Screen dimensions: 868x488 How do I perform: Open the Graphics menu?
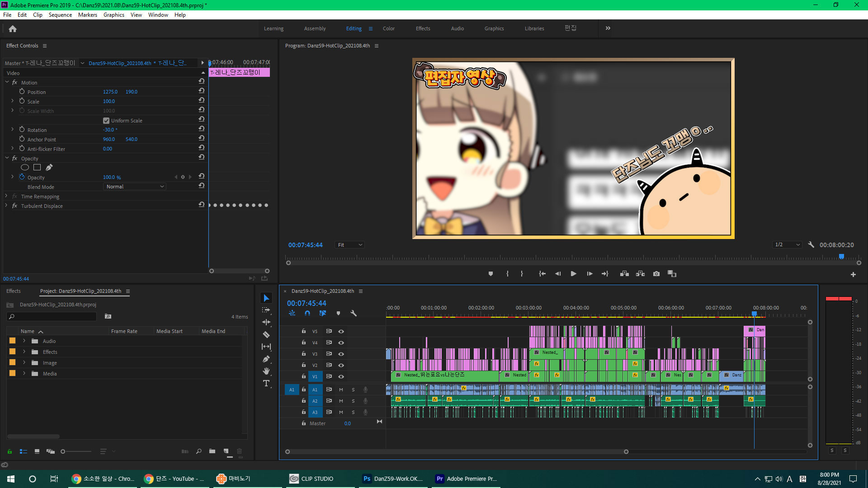[x=114, y=15]
